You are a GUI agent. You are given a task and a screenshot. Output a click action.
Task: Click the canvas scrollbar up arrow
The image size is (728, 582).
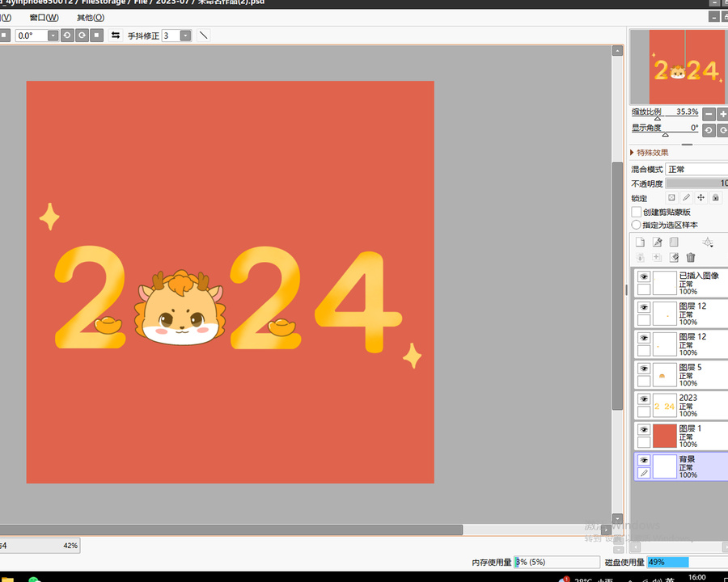617,51
